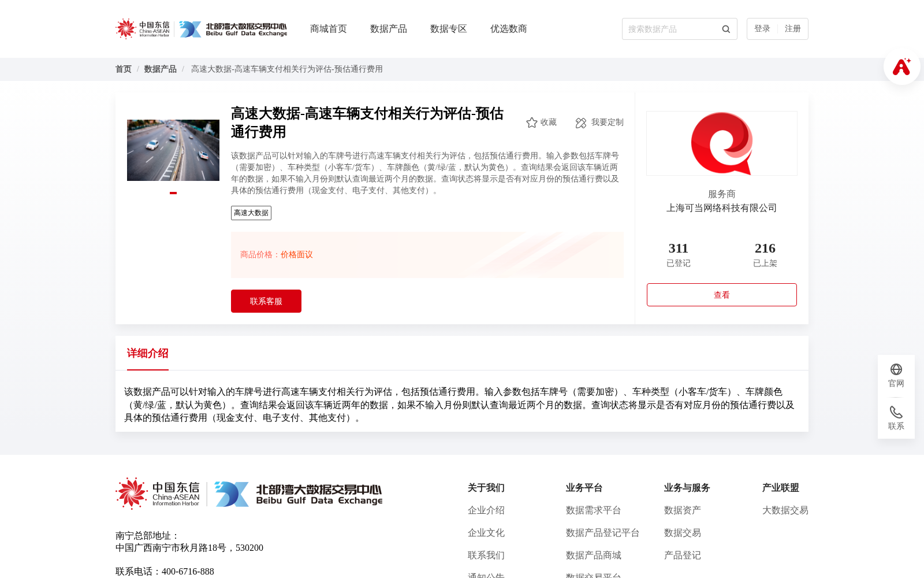Open 数据产品 nav menu item

click(x=389, y=29)
